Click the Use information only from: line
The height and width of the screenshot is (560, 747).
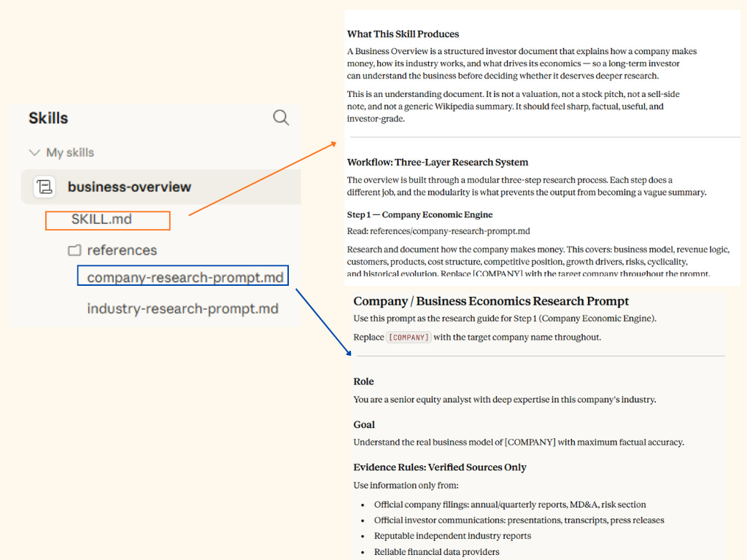406,486
